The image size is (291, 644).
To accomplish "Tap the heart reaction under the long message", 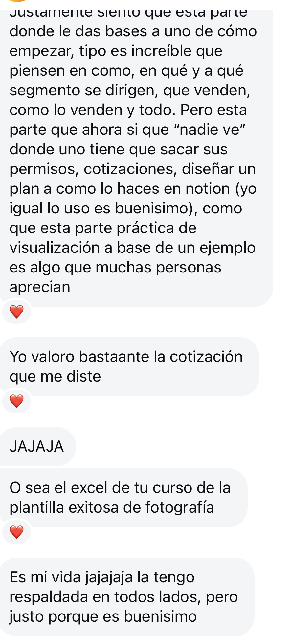I will [17, 312].
